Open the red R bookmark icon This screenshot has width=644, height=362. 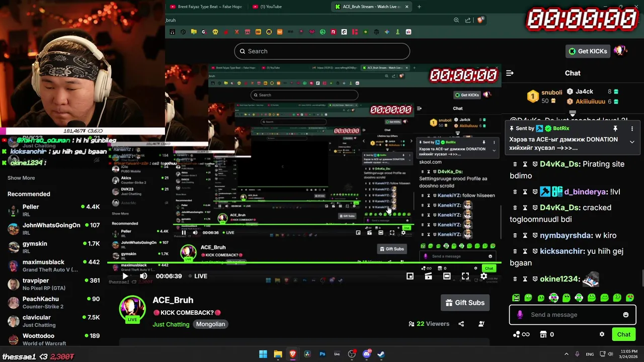pos(333,32)
